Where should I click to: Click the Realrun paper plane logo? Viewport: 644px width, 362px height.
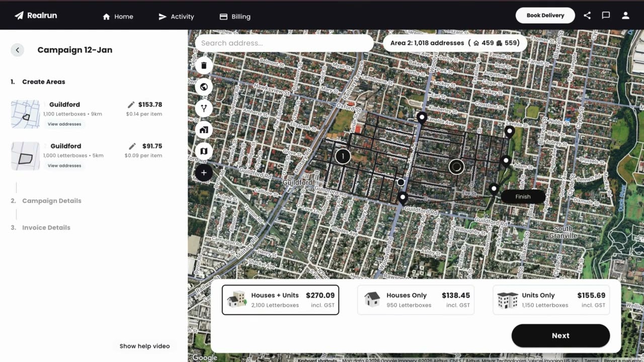[x=19, y=16]
